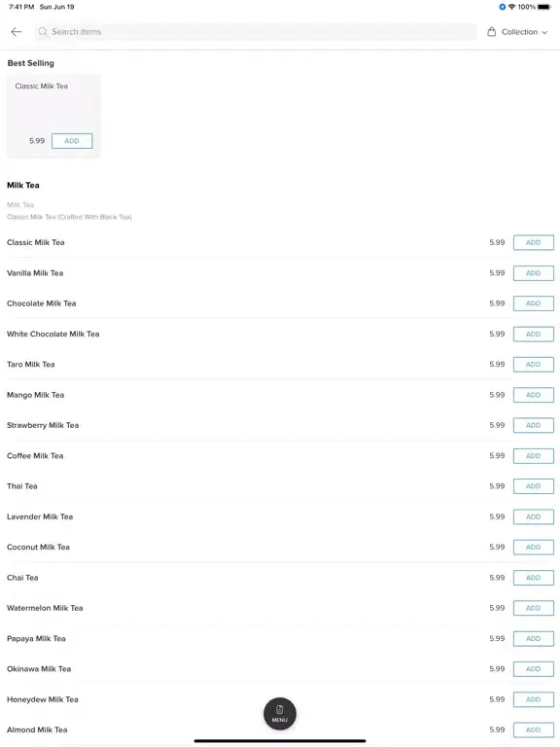
Task: Add Chai Tea to order
Action: [x=534, y=578]
